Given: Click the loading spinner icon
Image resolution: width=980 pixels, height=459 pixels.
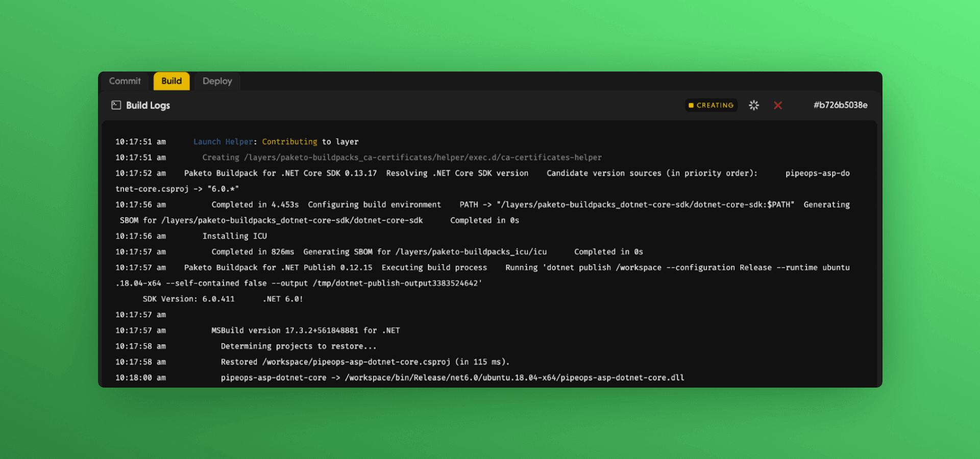Looking at the screenshot, I should [753, 105].
